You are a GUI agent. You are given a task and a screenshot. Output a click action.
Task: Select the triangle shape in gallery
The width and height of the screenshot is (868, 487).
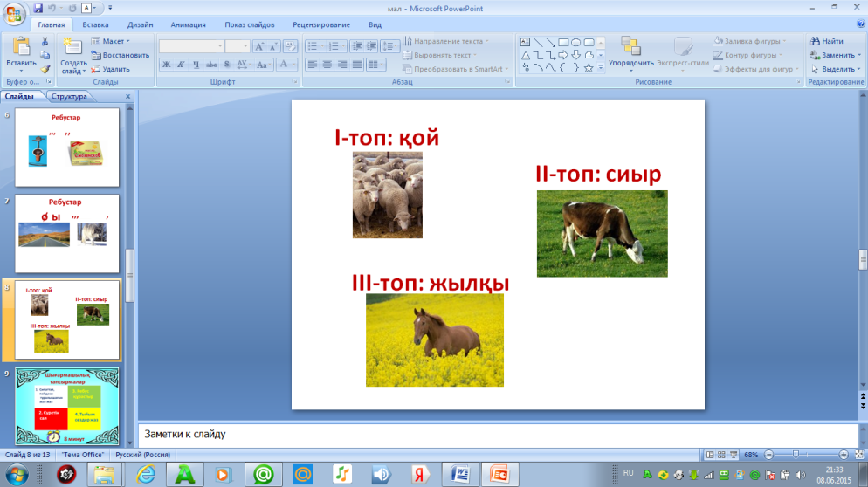[x=526, y=55]
